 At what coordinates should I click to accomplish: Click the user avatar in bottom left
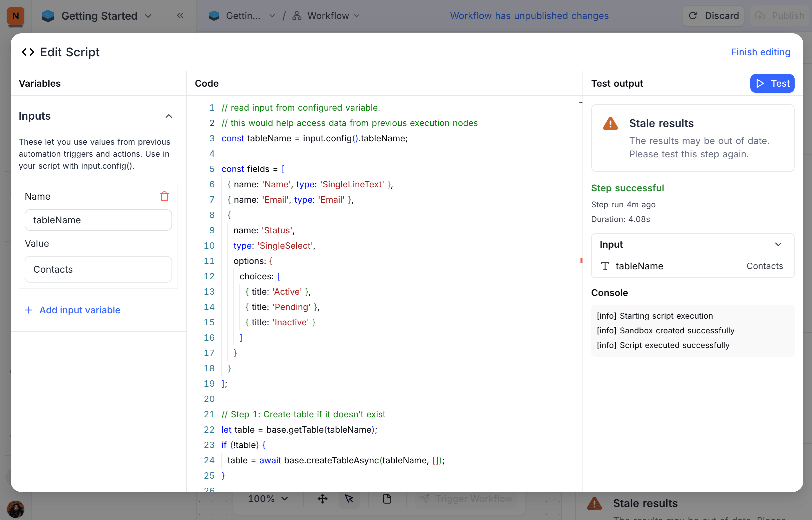click(16, 509)
